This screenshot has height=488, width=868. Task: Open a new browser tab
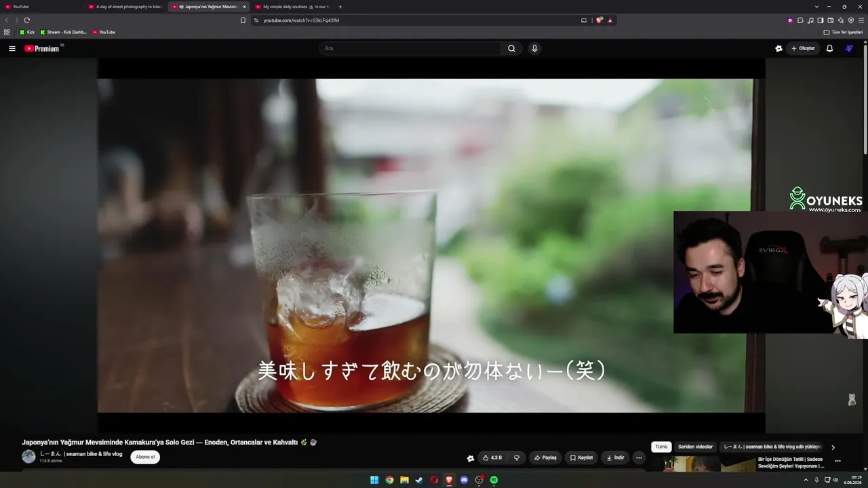point(340,7)
